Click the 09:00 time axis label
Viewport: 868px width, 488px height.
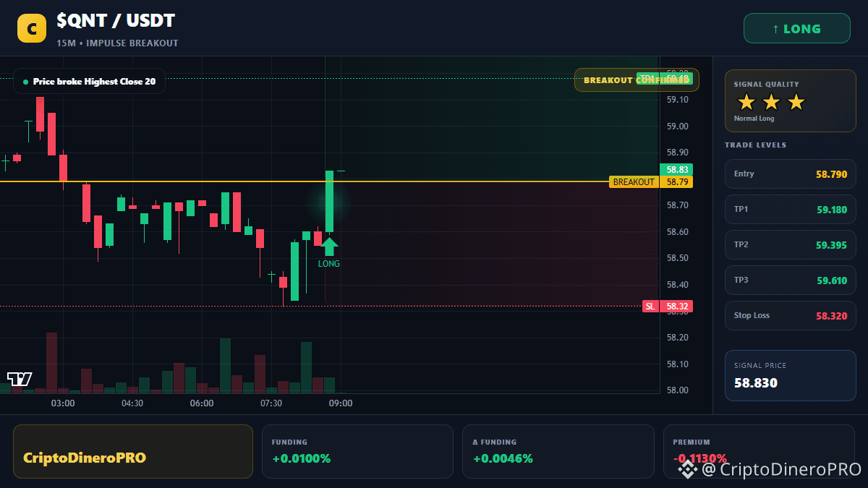click(x=341, y=403)
